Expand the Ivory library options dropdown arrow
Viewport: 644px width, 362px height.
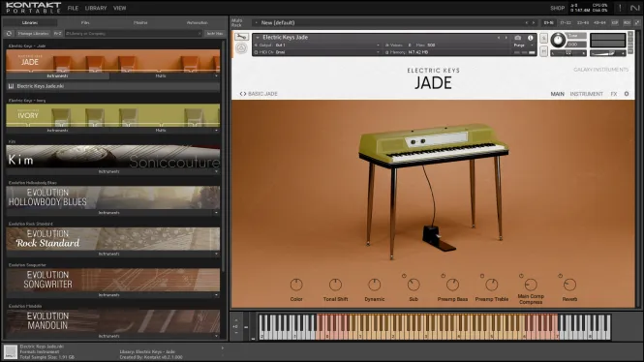coord(216,130)
